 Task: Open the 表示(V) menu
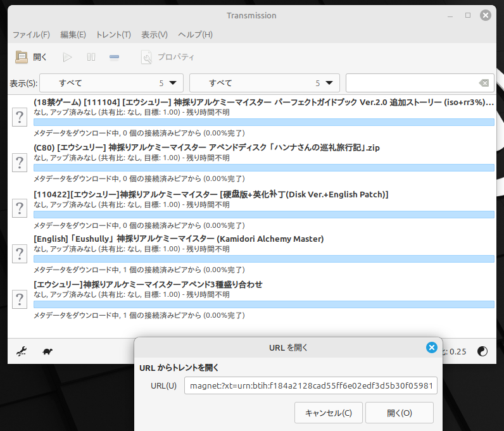coord(154,35)
